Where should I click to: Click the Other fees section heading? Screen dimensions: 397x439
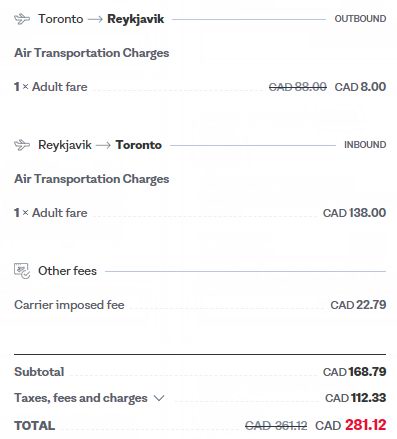point(67,271)
